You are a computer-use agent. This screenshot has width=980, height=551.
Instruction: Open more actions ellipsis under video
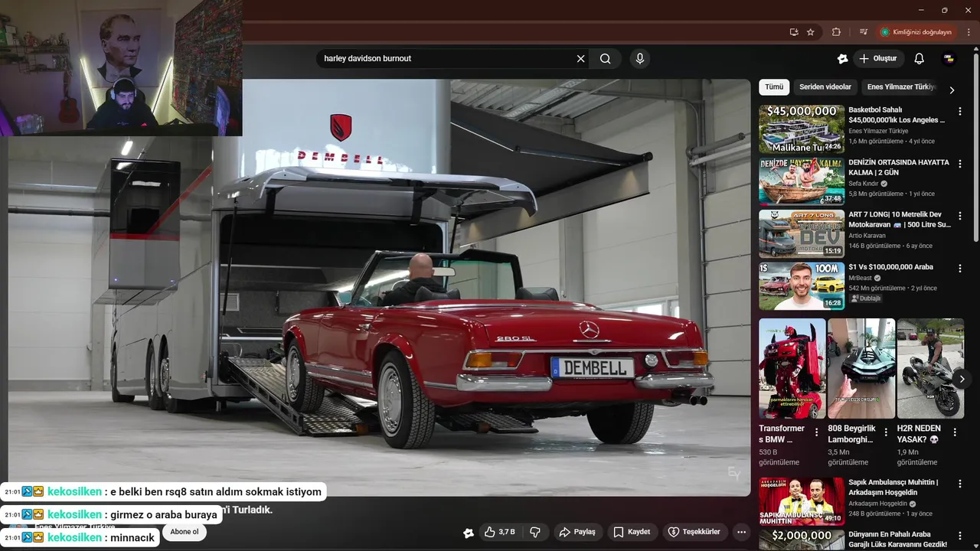coord(741,532)
